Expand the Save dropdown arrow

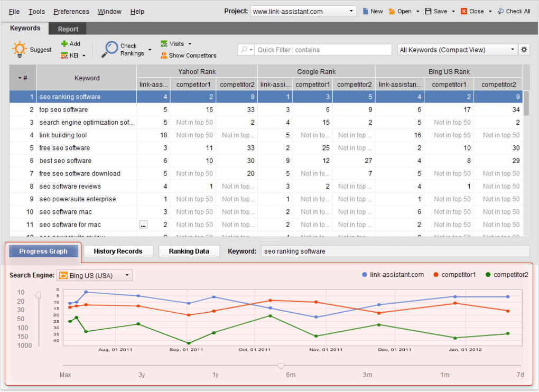pyautogui.click(x=453, y=11)
